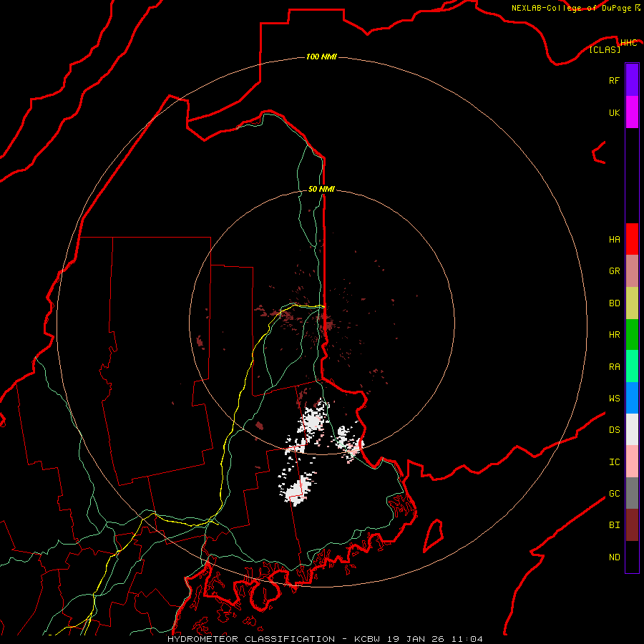Click the IC legend label
The image size is (644, 644).
coord(614,462)
